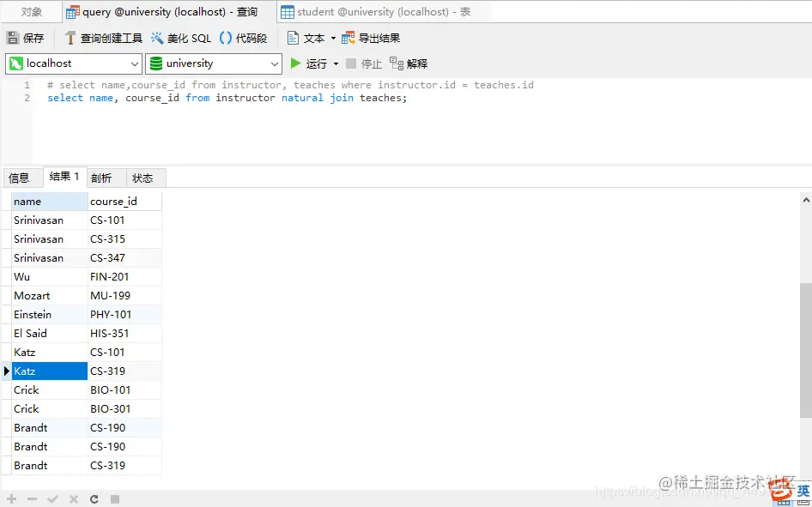The width and height of the screenshot is (812, 507).
Task: Export results with 导出结果
Action: pyautogui.click(x=371, y=38)
